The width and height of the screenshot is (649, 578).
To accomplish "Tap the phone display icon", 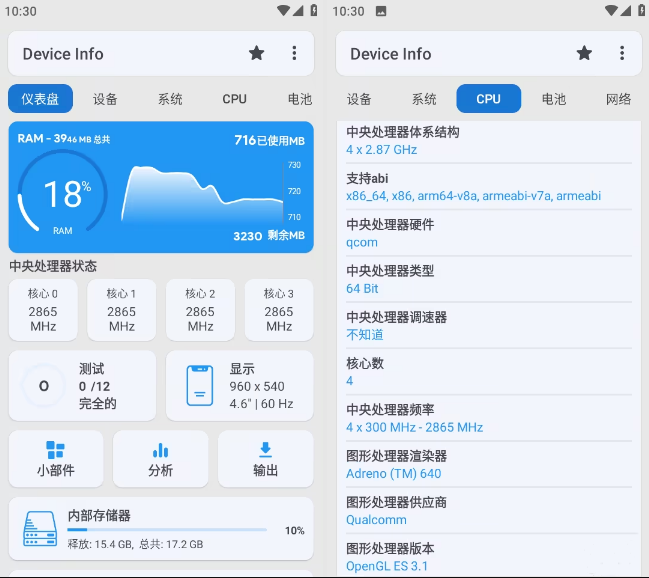I will (x=200, y=385).
